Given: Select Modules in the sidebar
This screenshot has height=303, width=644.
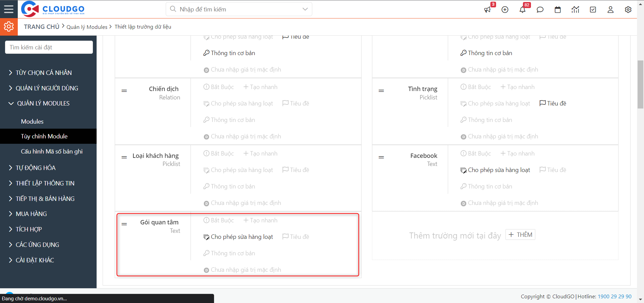Looking at the screenshot, I should pyautogui.click(x=32, y=122).
